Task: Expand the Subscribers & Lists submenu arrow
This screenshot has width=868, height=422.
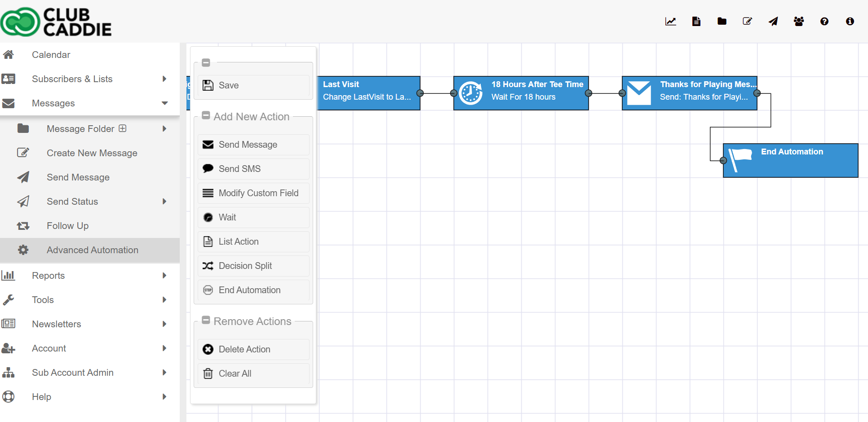Action: tap(164, 79)
